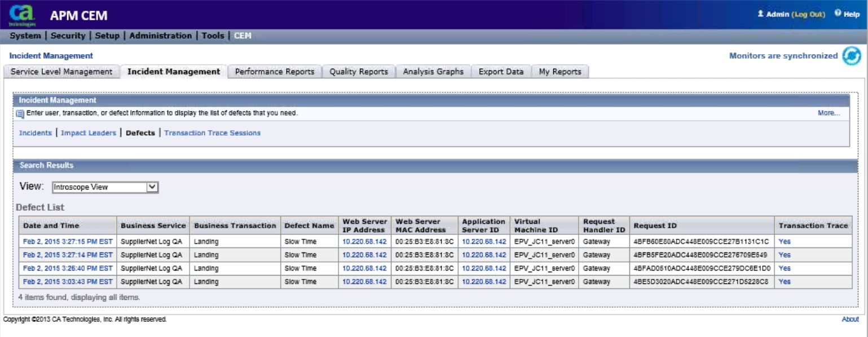This screenshot has height=337, width=868.
Task: Click Slow Time in the 3:27:15 row
Action: (x=301, y=241)
